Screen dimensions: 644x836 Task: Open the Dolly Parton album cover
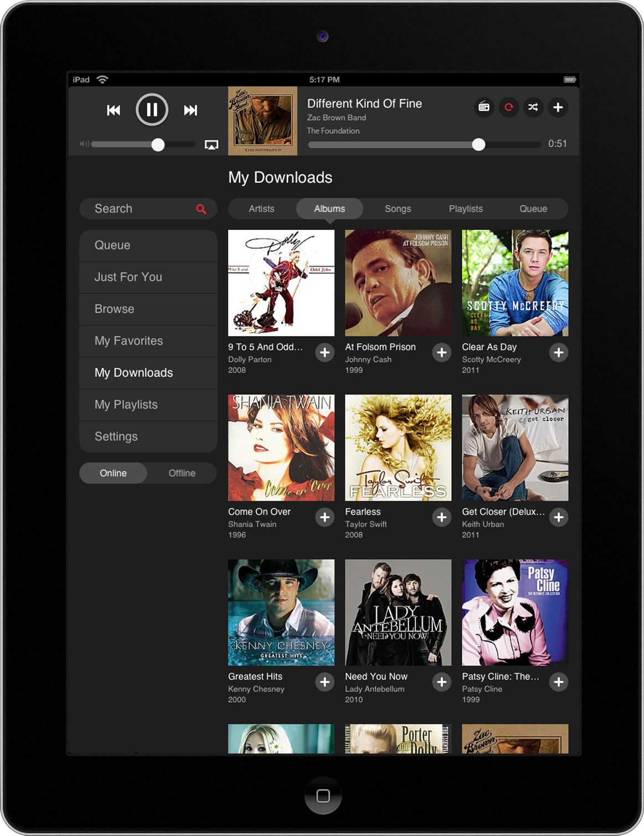[281, 283]
